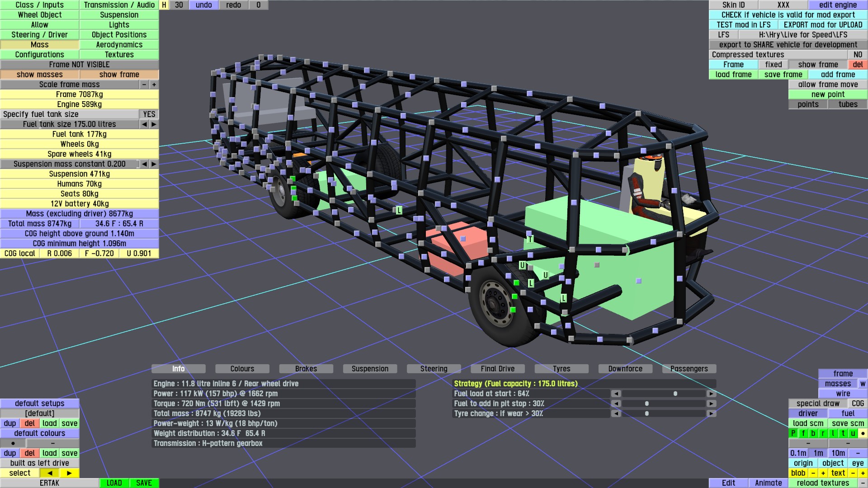868x488 pixels.
Task: Click the minus button for Scale frame mass
Action: pos(144,84)
